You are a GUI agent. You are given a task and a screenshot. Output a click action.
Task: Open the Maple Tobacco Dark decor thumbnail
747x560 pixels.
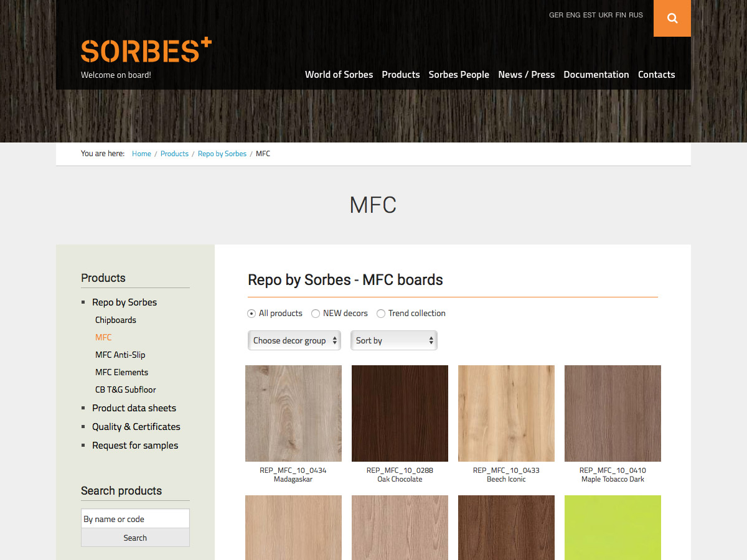pos(613,413)
